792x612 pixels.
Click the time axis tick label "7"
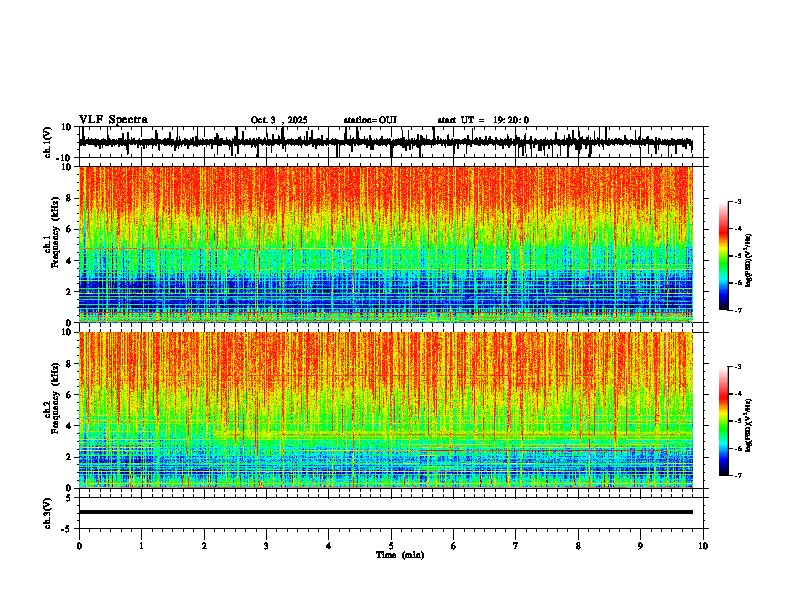(516, 546)
